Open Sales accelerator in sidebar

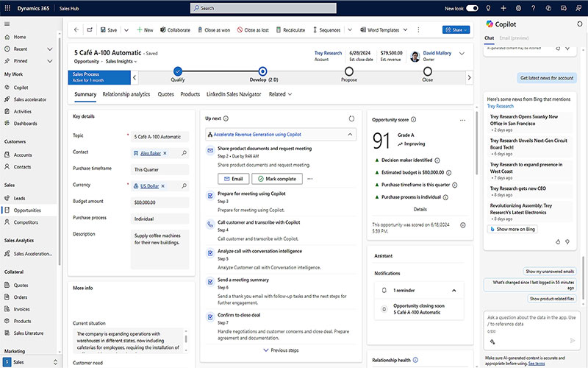point(30,99)
